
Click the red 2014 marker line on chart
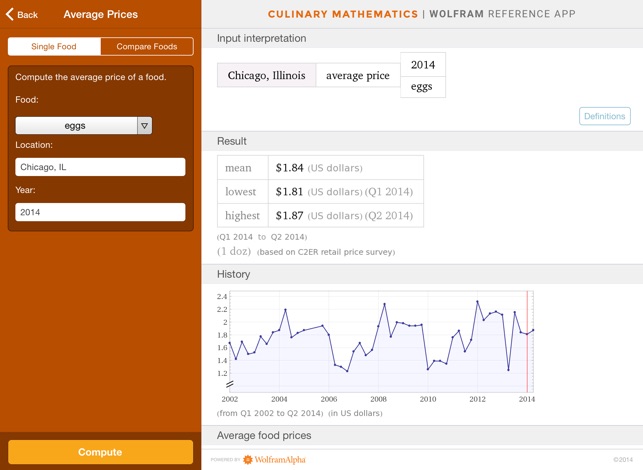pyautogui.click(x=527, y=342)
